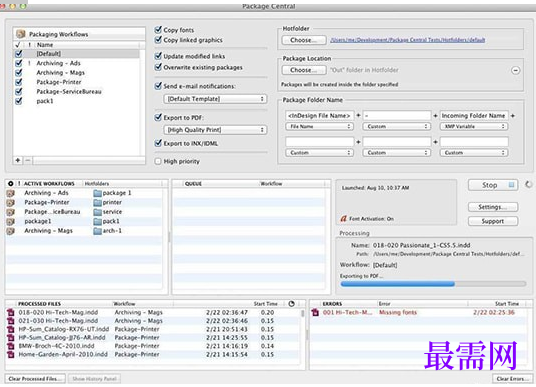Open the [High Quality Print] PDF preset dropdown
Screen dimensions: 536x387
click(x=215, y=130)
